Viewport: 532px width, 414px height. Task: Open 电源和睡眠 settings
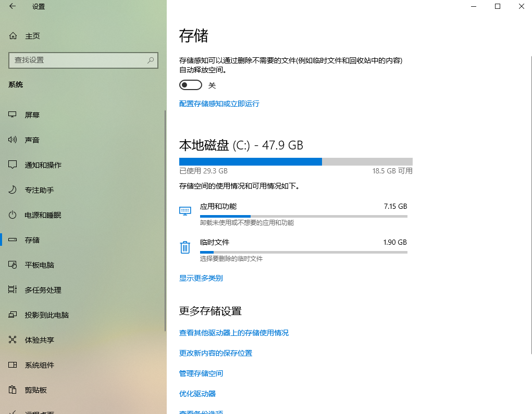[82, 215]
